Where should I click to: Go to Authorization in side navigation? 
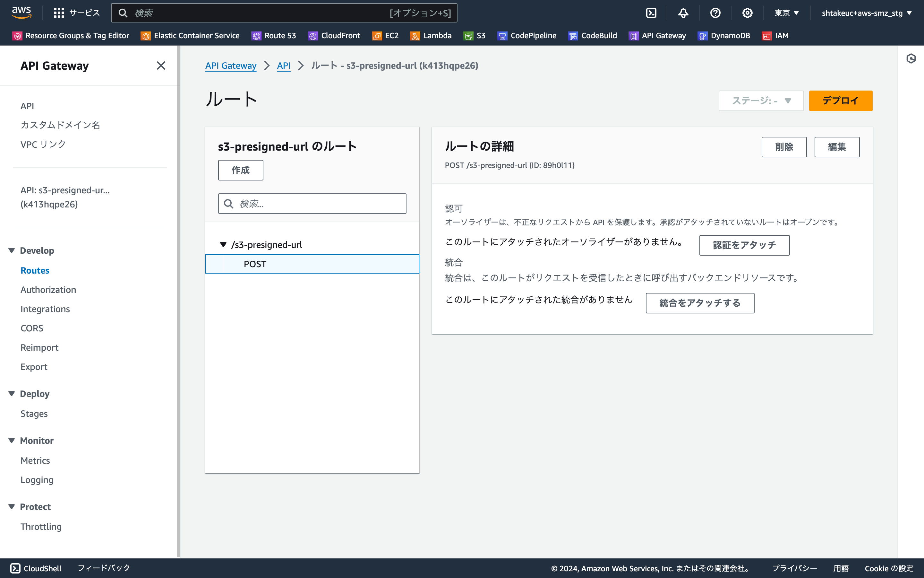click(48, 289)
